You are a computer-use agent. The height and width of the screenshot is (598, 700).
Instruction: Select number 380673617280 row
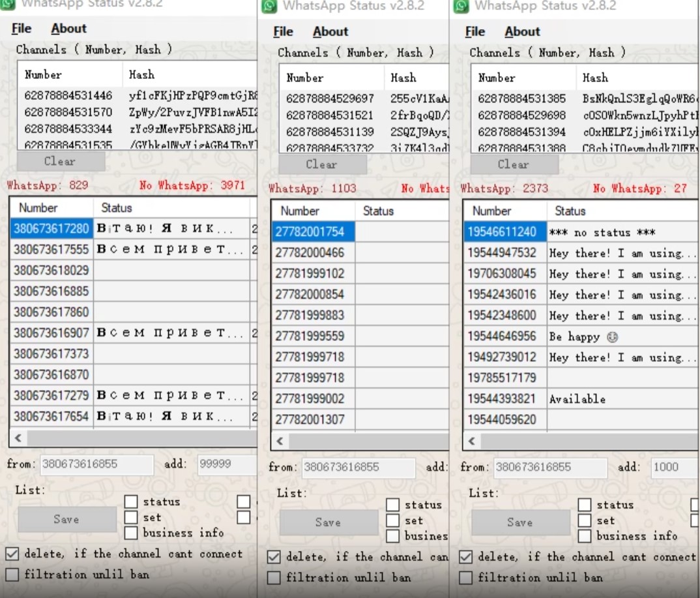tap(134, 229)
